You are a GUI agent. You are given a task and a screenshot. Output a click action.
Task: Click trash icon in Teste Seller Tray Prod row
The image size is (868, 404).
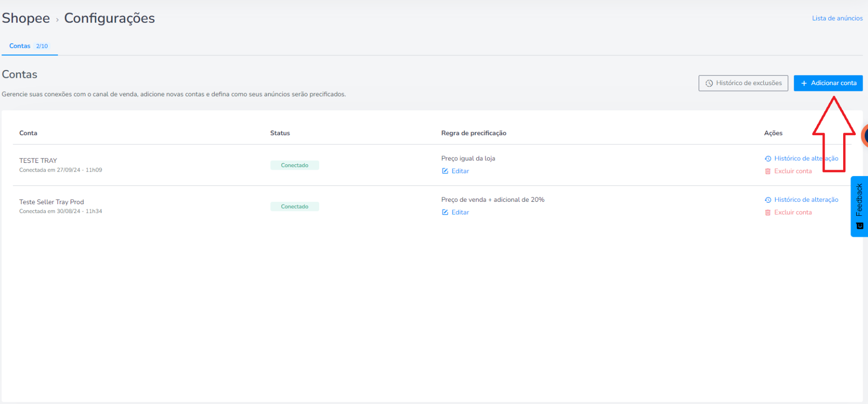coord(768,212)
